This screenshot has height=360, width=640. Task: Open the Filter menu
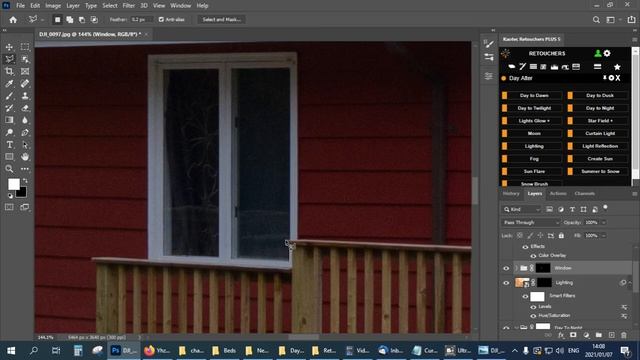pos(129,6)
